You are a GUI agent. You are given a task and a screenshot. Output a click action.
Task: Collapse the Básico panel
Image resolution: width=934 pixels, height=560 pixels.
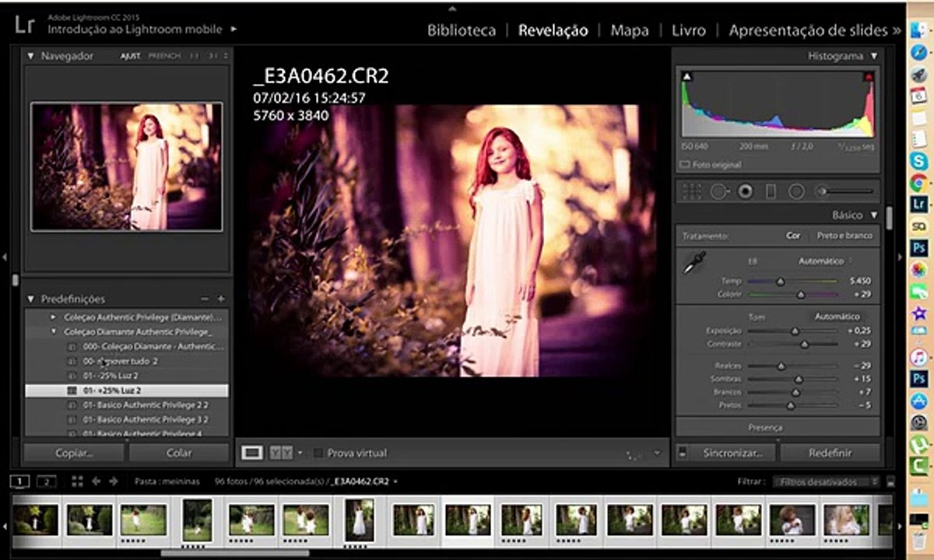pos(874,215)
